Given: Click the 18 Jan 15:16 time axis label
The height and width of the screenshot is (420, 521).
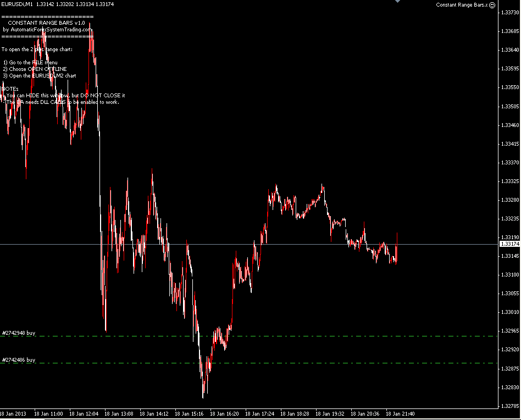Looking at the screenshot, I should click(189, 414).
